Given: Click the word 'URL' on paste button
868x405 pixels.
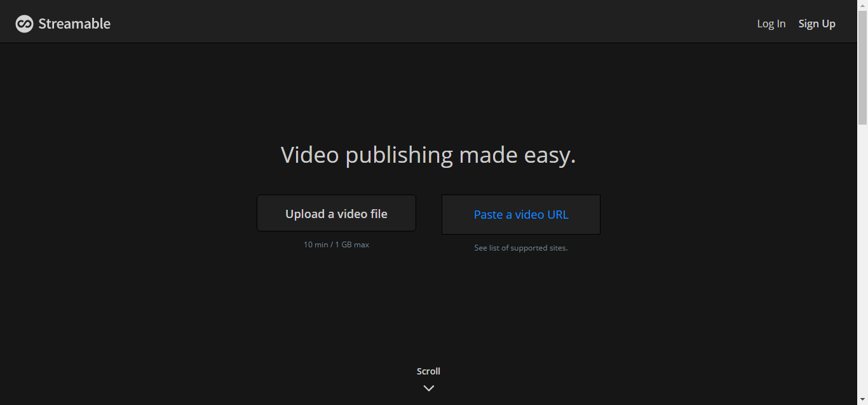Looking at the screenshot, I should [x=557, y=214].
